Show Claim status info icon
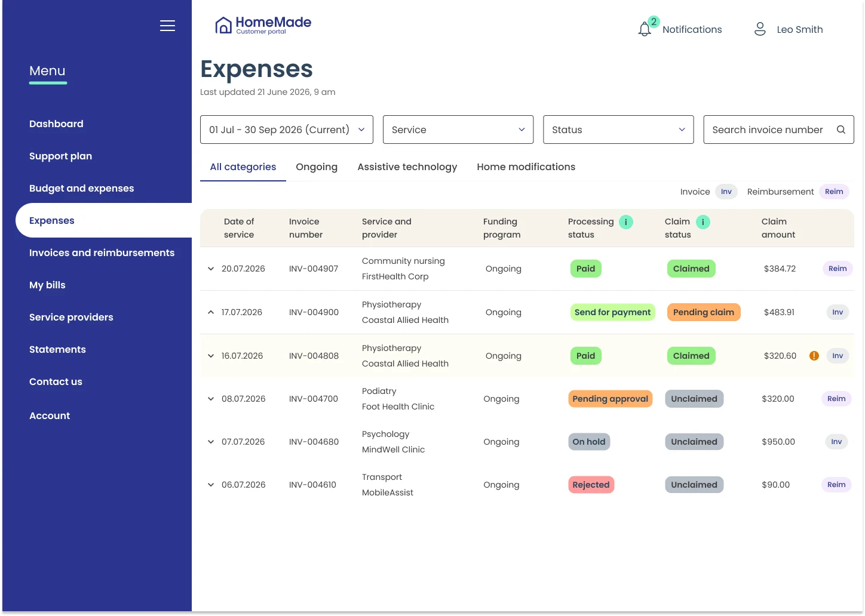This screenshot has height=616, width=865. (703, 222)
